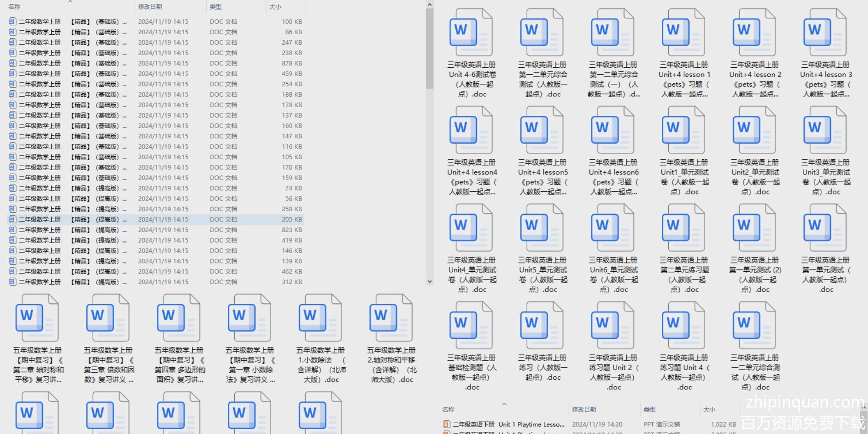Select Word icon of 第一单元测试 without (2)
The height and width of the screenshot is (434, 868).
coord(825,228)
